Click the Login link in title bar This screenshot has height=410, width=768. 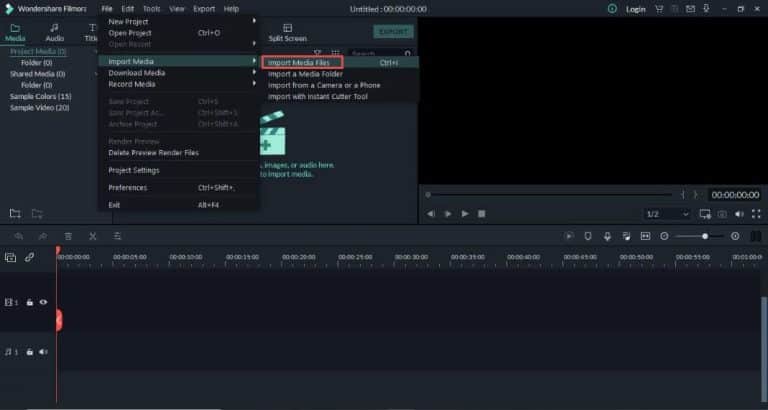(635, 9)
